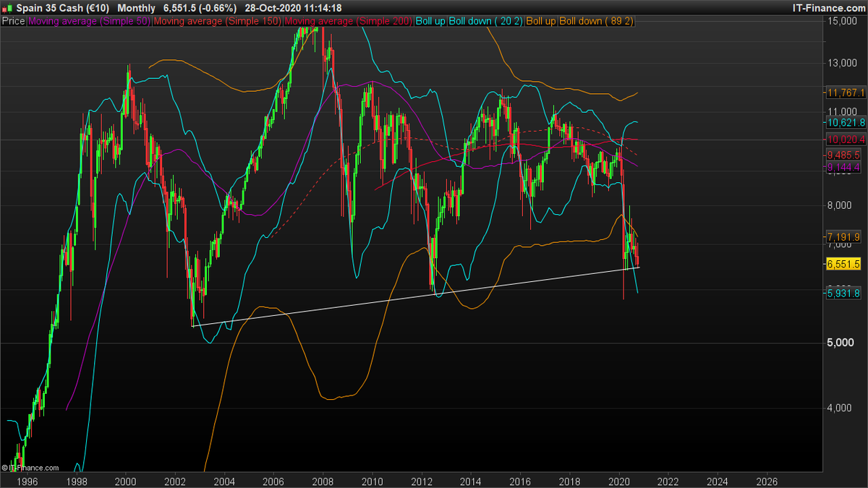868x488 pixels.
Task: Click the 2026 label on the time axis
Action: [767, 481]
